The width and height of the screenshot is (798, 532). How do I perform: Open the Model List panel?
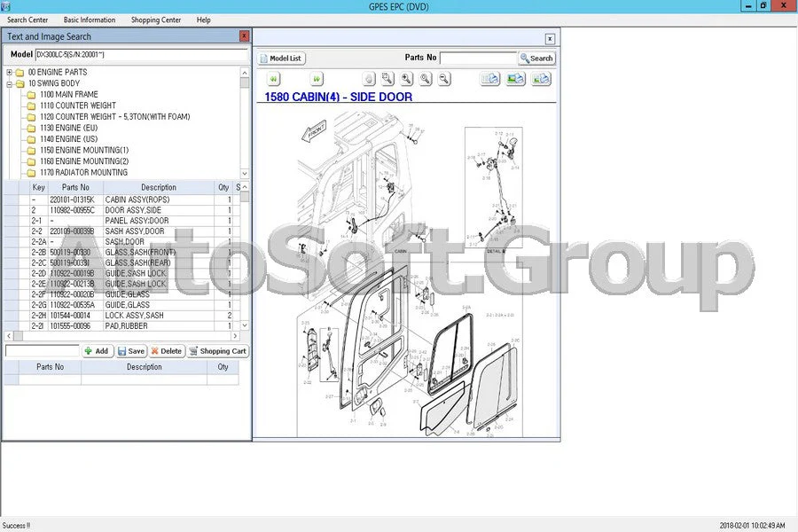(281, 58)
